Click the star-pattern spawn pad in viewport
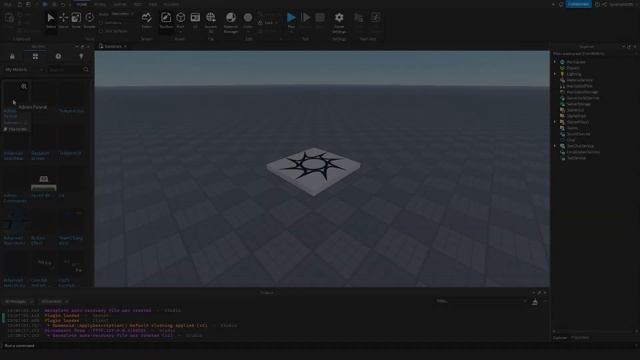The height and width of the screenshot is (360, 640). pos(313,170)
